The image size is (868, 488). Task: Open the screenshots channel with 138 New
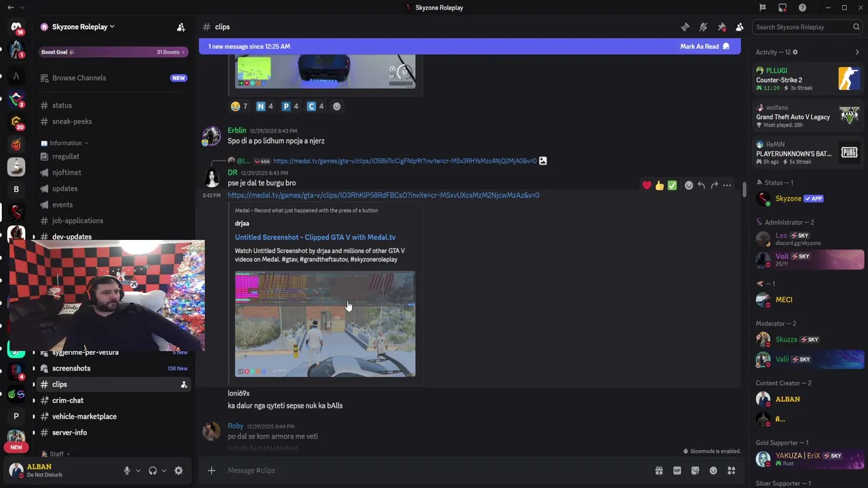click(x=113, y=369)
